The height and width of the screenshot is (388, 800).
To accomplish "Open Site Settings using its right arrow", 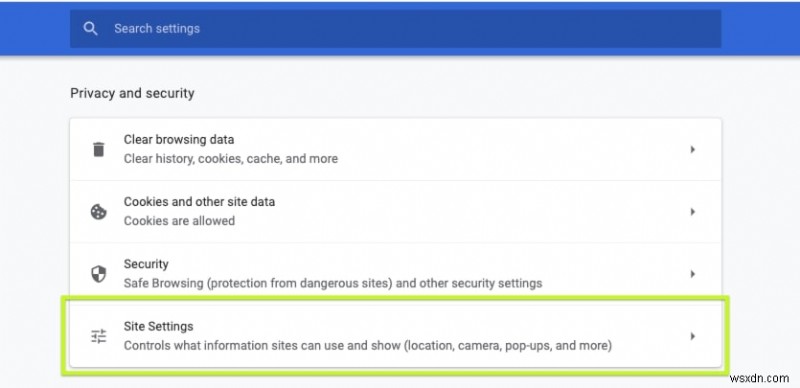I will [692, 336].
